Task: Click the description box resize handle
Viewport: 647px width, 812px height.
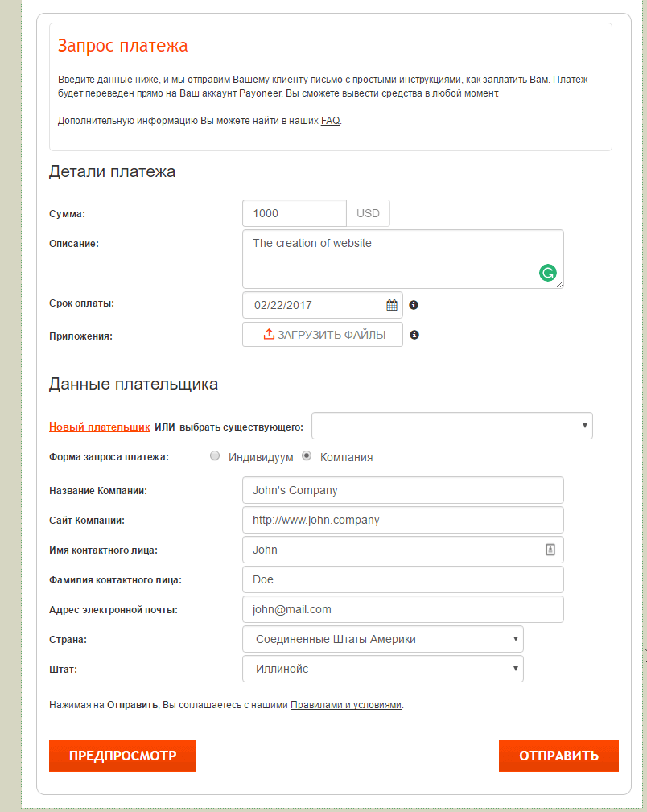Action: coord(559,284)
